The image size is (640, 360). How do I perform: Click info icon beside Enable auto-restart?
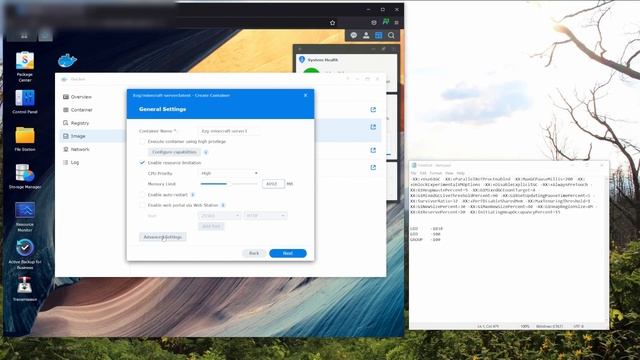tap(193, 195)
